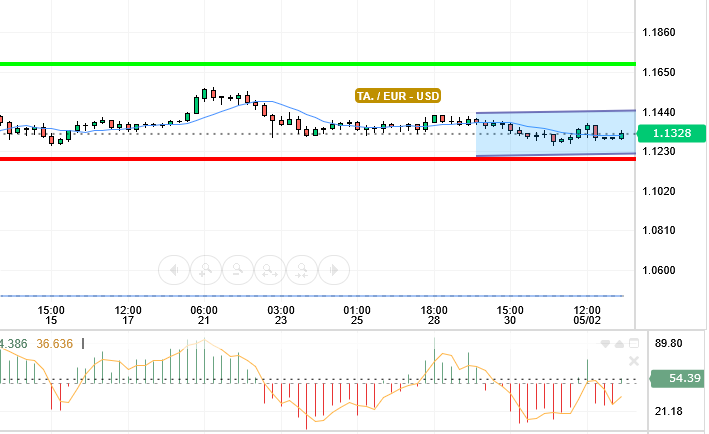Image resolution: width=709 pixels, height=434 pixels.
Task: Click the jump-to-chart-end arrow button
Action: [x=334, y=270]
